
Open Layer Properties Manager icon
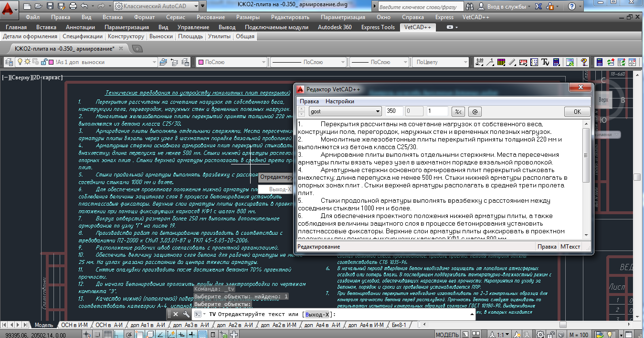(x=9, y=62)
